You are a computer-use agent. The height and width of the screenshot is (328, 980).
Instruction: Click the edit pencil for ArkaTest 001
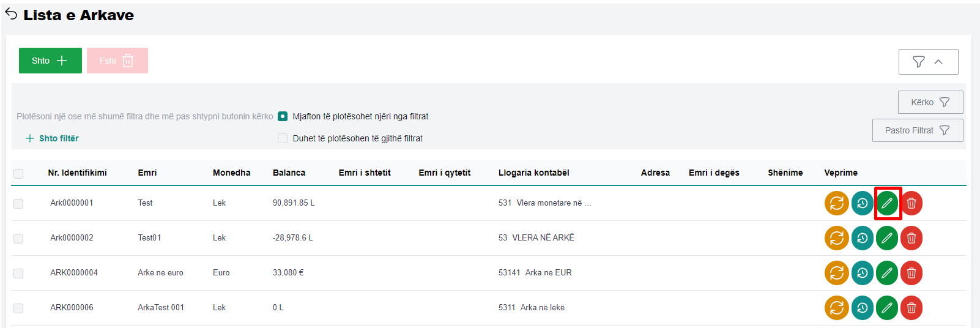887,308
